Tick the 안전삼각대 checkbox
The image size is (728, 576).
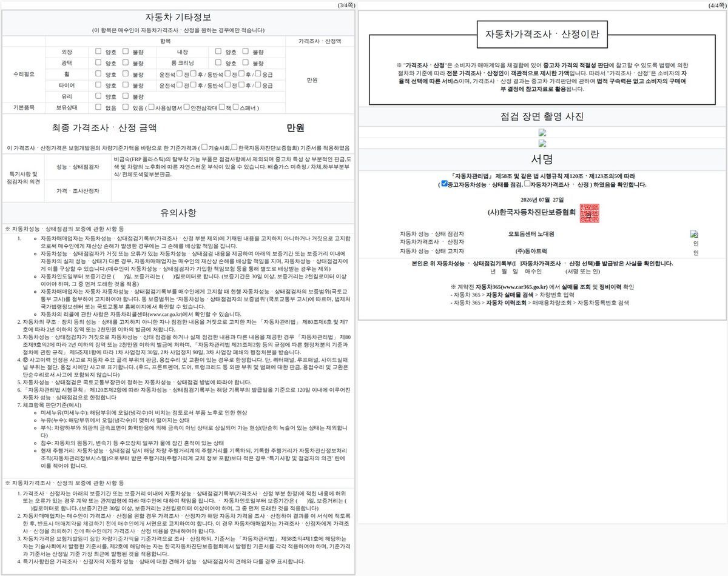click(x=187, y=107)
